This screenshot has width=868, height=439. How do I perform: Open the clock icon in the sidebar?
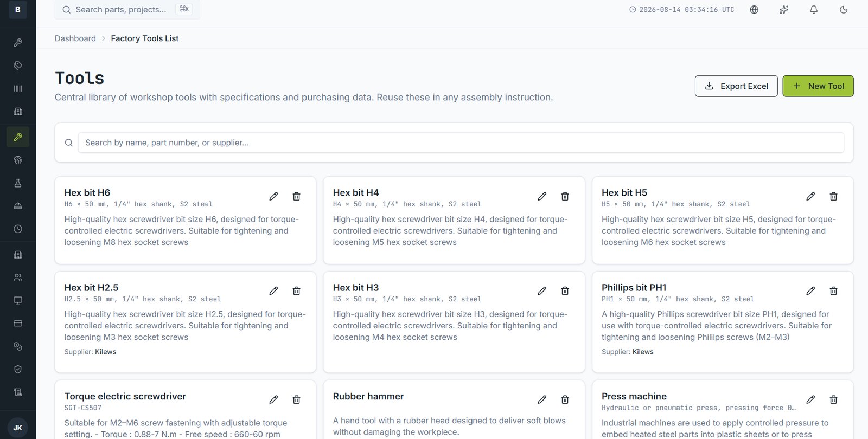(18, 229)
